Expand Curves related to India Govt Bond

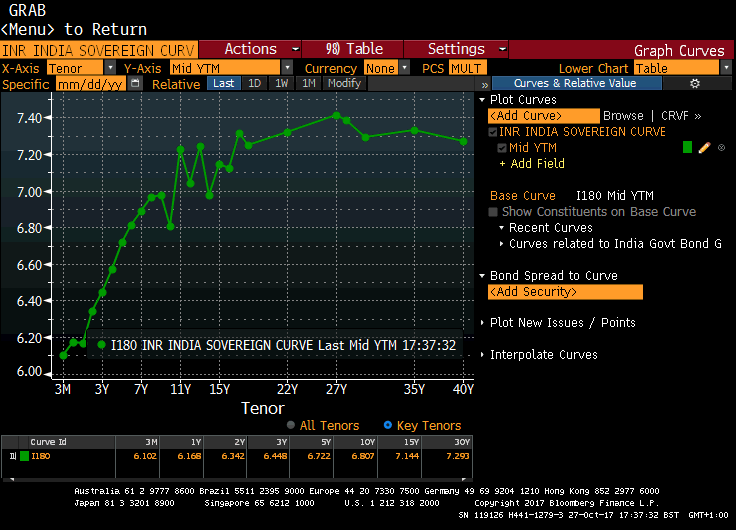pyautogui.click(x=501, y=244)
